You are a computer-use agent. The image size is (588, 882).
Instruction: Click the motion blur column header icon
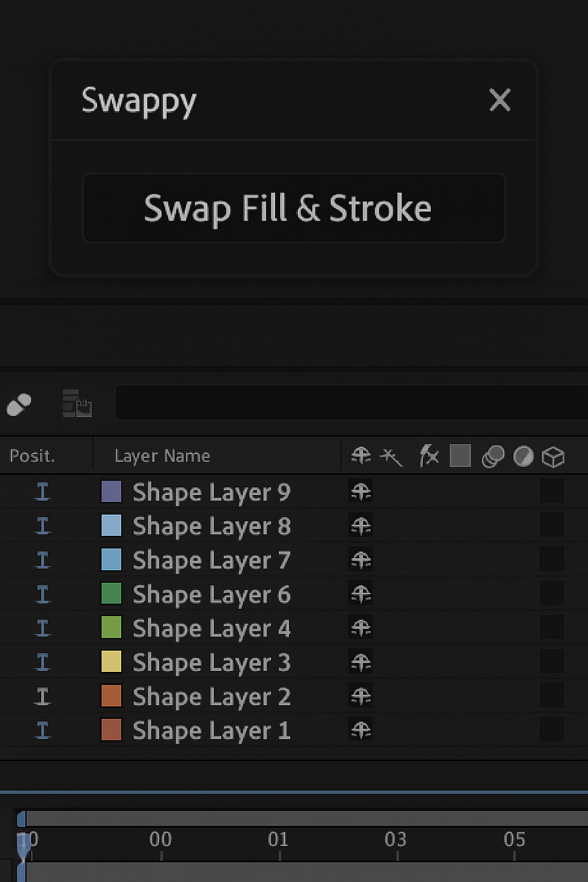coord(493,457)
